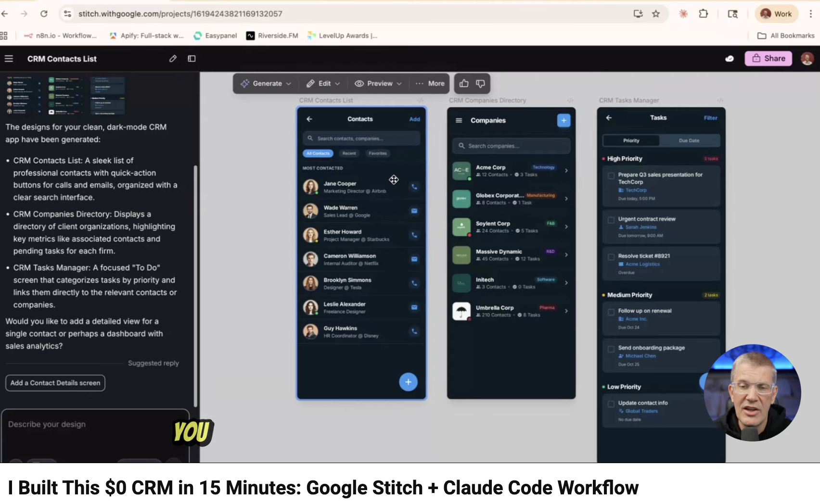Expand the Globex Corporation row chevron
Viewport: 820px width, 504px height.
click(566, 198)
